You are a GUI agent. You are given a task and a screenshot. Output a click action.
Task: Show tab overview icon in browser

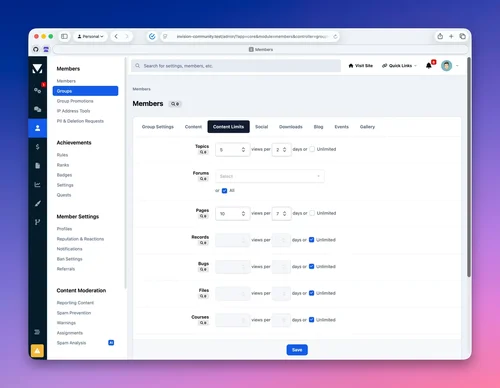(x=462, y=36)
